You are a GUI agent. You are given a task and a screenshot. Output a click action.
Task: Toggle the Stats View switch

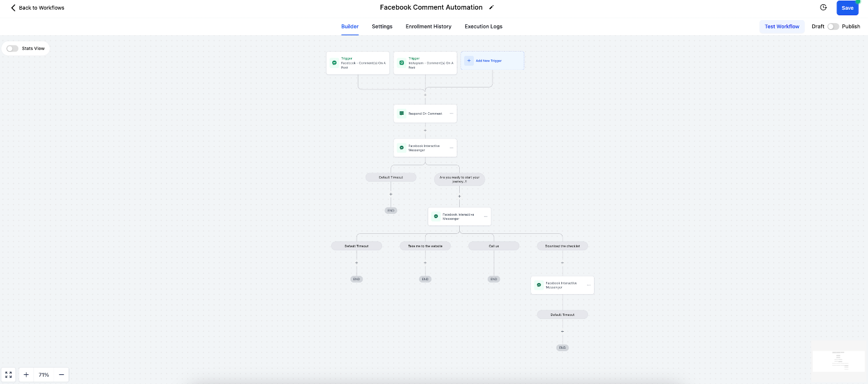pos(12,49)
